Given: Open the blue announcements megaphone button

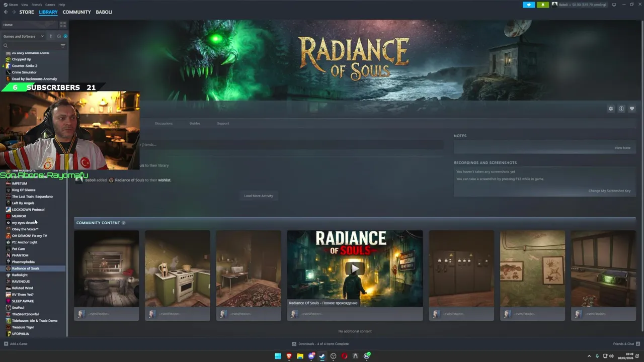Looking at the screenshot, I should tap(529, 5).
